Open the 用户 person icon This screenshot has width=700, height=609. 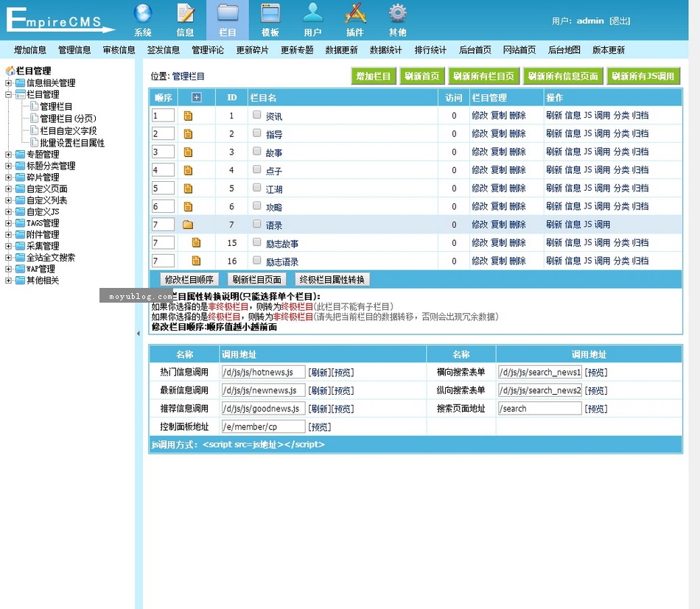(312, 13)
